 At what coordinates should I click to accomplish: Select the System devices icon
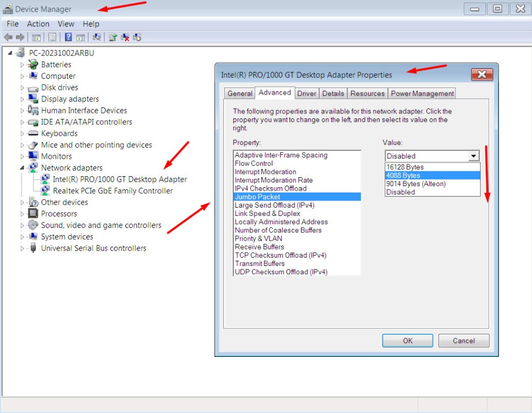pyautogui.click(x=33, y=236)
